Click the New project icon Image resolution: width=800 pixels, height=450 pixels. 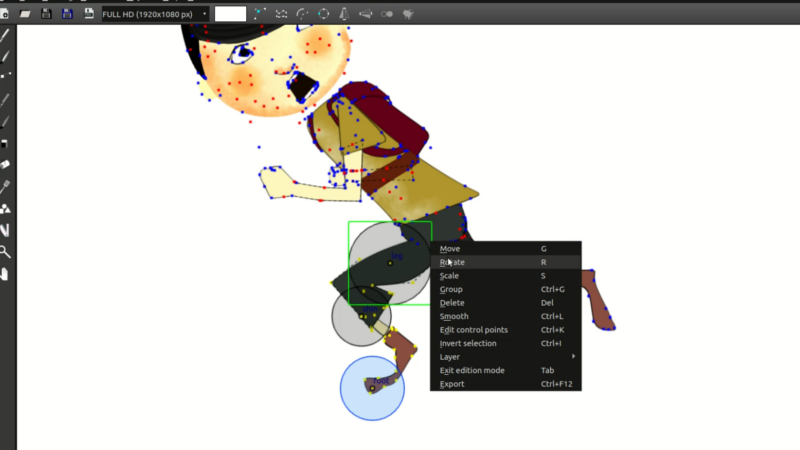(4, 14)
